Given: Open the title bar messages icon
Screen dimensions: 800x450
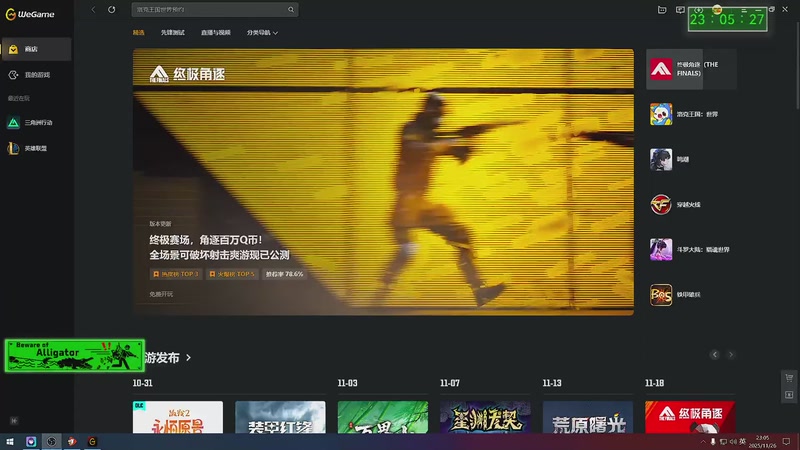Looking at the screenshot, I should tap(680, 9).
